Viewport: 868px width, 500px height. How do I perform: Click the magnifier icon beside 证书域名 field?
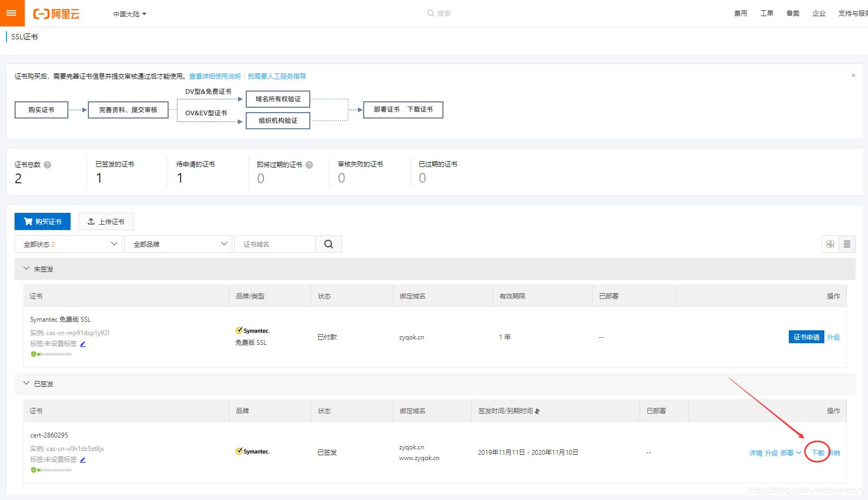[328, 244]
